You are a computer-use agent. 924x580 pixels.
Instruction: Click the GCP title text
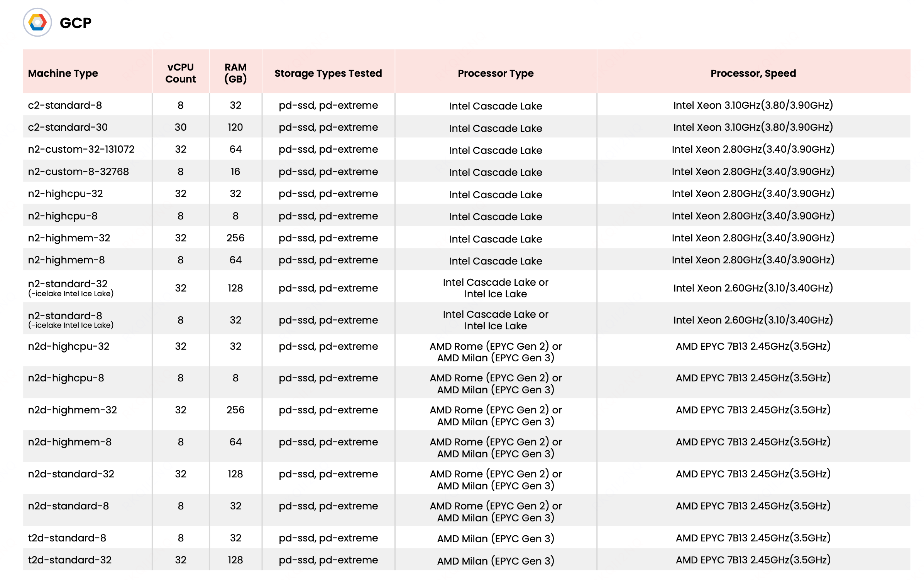click(x=76, y=23)
